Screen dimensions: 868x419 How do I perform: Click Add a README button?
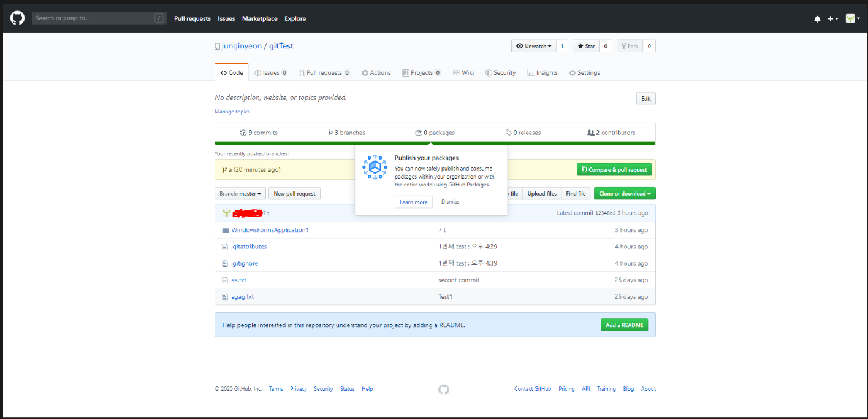(x=624, y=325)
